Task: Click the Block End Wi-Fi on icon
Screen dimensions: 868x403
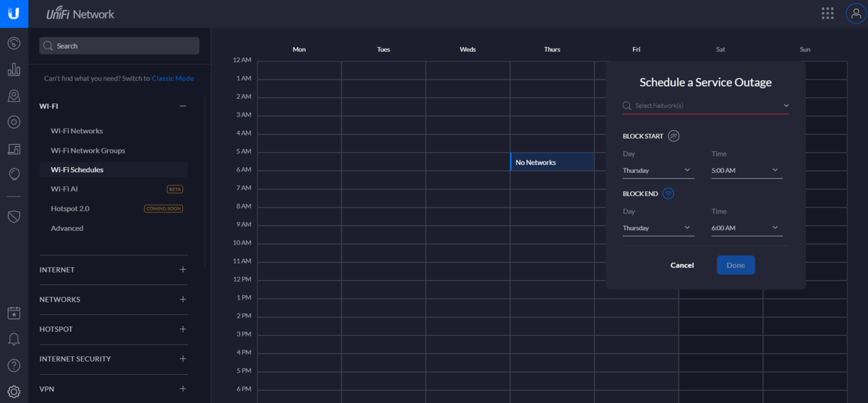Action: click(x=668, y=193)
